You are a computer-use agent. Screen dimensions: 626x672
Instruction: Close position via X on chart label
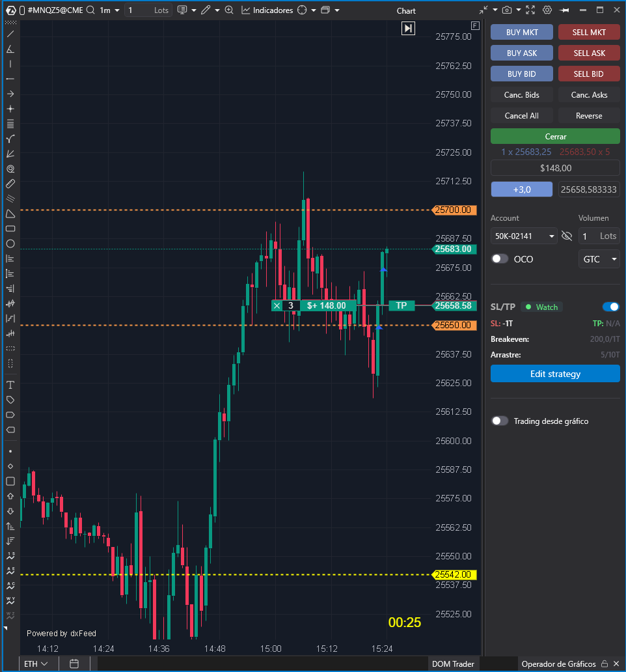pos(277,305)
